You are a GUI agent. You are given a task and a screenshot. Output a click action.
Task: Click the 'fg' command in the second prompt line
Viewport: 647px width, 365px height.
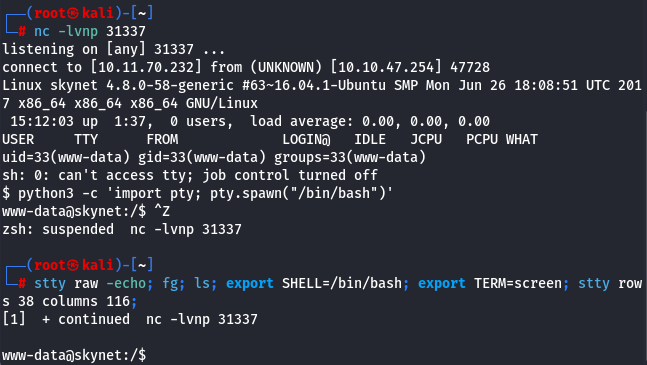click(170, 283)
